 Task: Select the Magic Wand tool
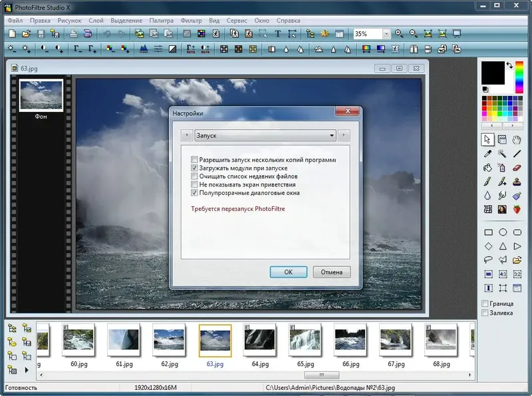503,154
